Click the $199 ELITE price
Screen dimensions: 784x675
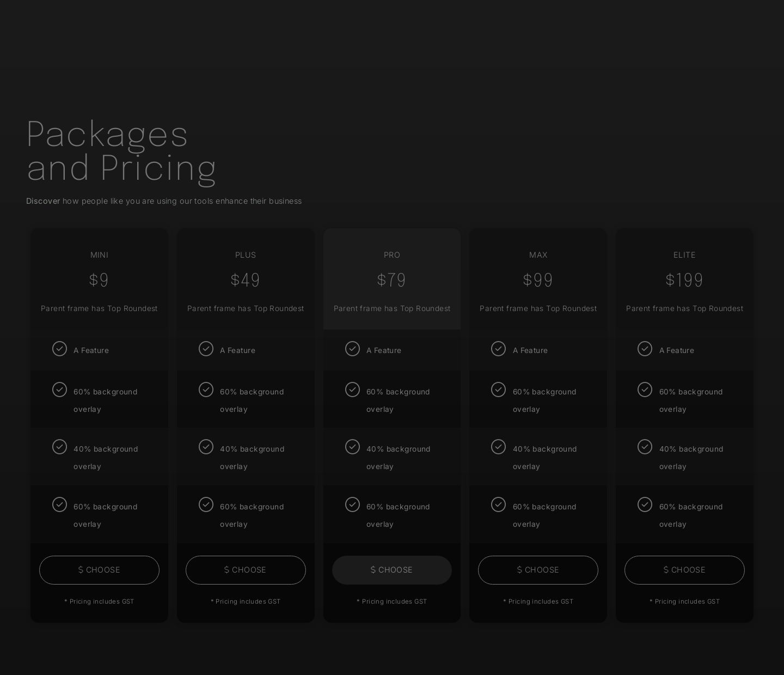click(x=684, y=280)
